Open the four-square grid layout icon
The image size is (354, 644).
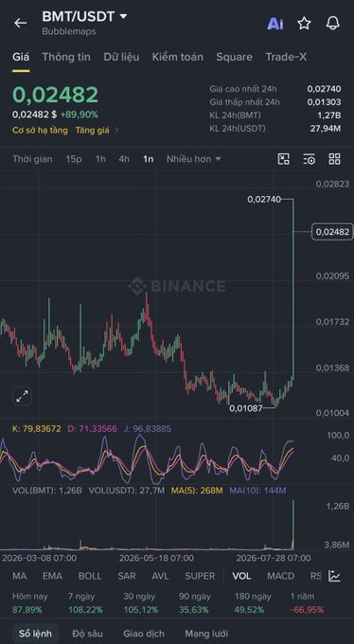click(335, 159)
